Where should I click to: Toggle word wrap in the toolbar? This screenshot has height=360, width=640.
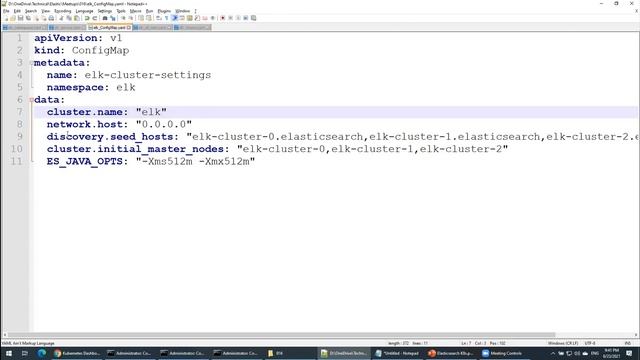click(x=158, y=18)
